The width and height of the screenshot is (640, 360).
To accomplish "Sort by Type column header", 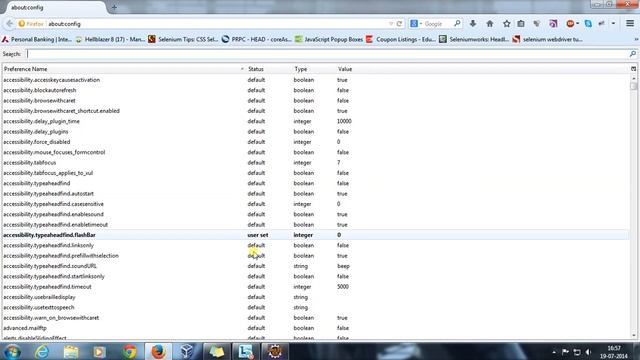I will (313, 69).
